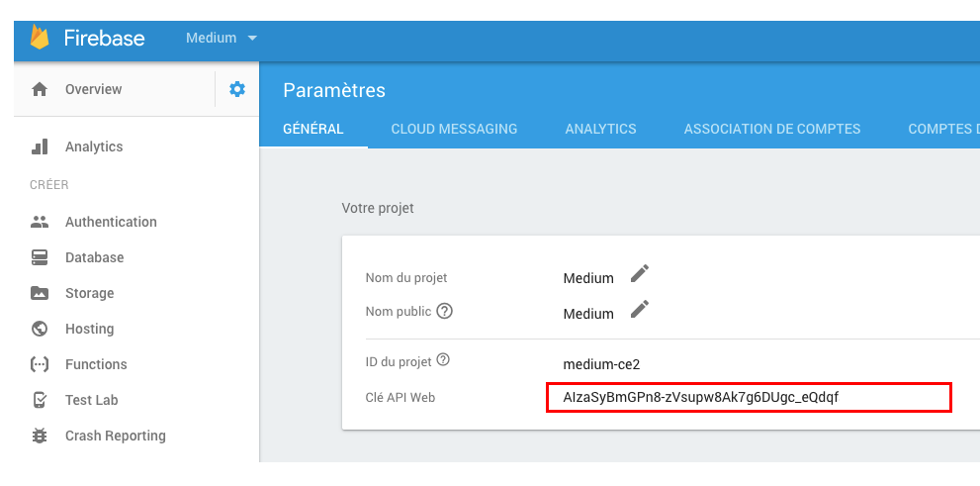Click the Authentication people icon
Viewport: 980px width, 486px height.
pos(40,222)
